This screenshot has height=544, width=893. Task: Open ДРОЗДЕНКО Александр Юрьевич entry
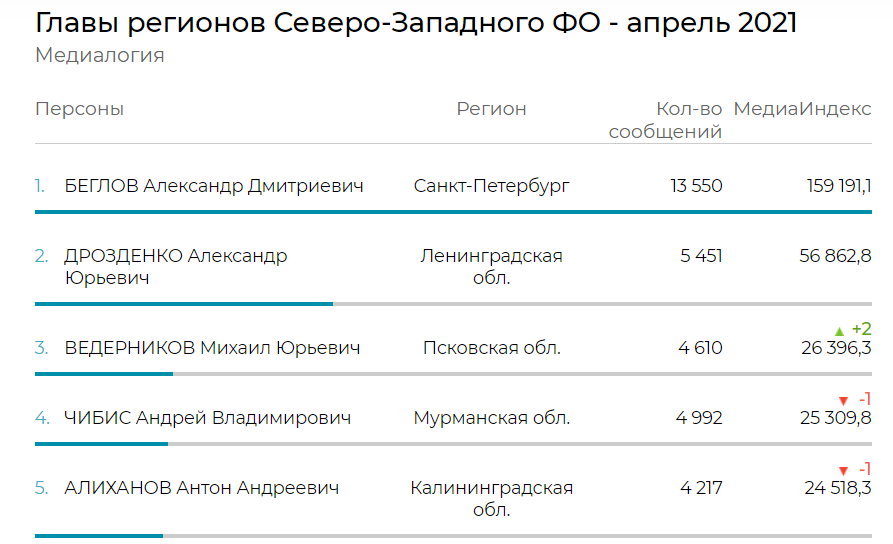coord(175,267)
